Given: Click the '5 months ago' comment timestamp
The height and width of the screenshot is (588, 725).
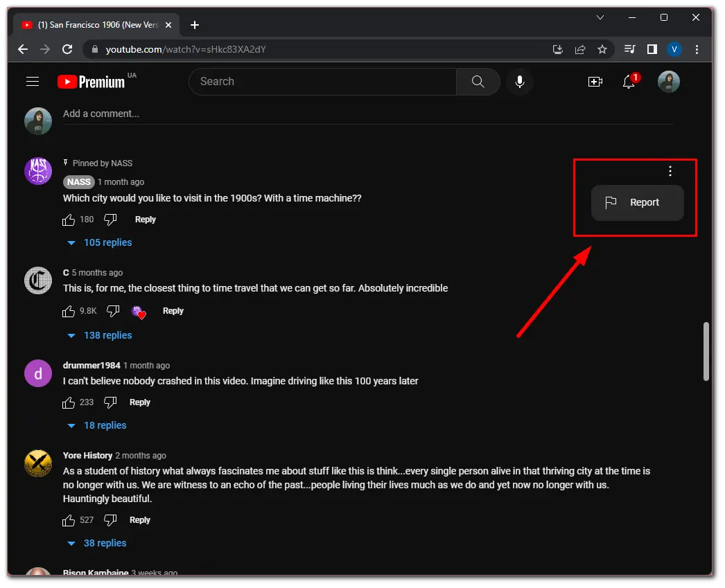Looking at the screenshot, I should click(x=97, y=272).
